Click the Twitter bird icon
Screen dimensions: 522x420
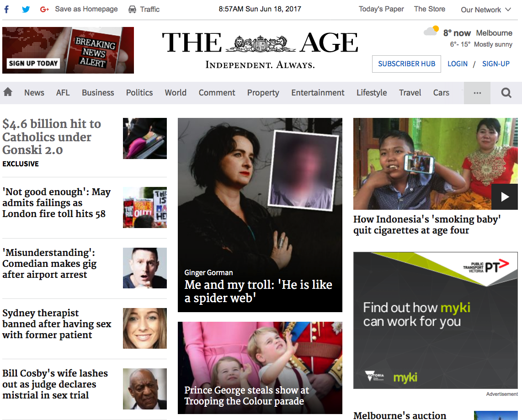[x=26, y=9]
